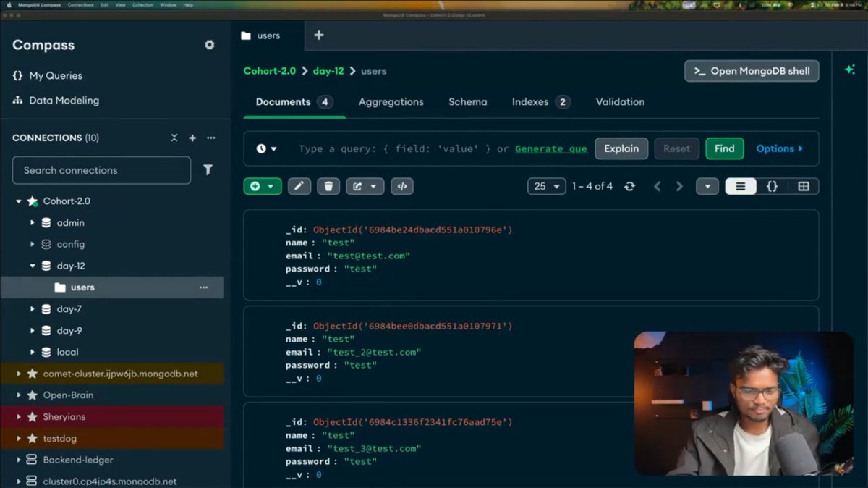Screen dimensions: 868x488
Task: Expand testdog connection
Action: pos(19,439)
